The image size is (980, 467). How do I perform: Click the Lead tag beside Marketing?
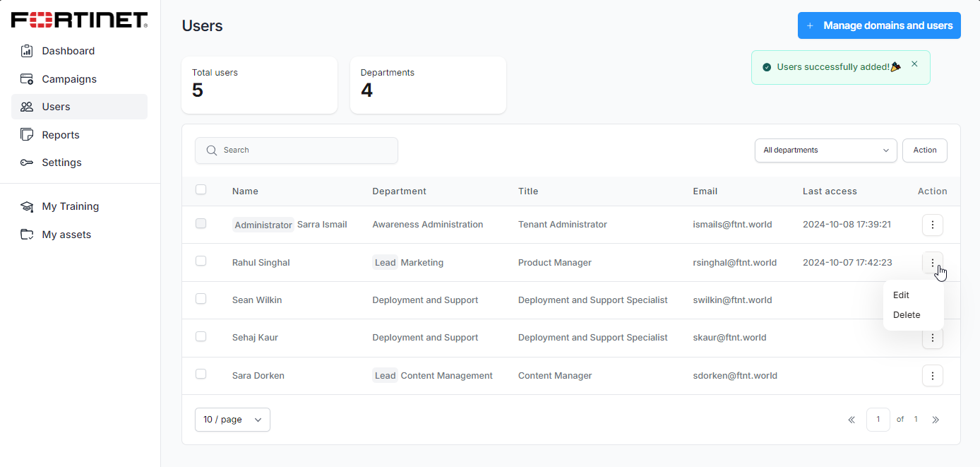(385, 263)
